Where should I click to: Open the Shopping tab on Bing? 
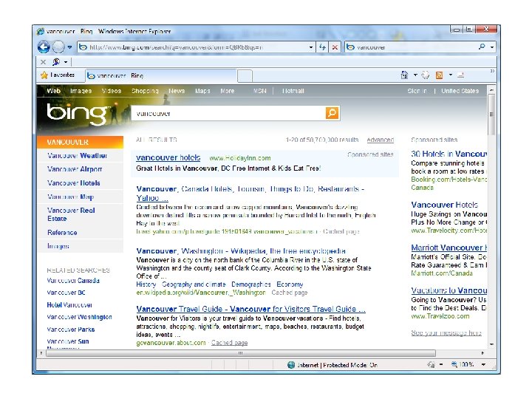pos(145,91)
